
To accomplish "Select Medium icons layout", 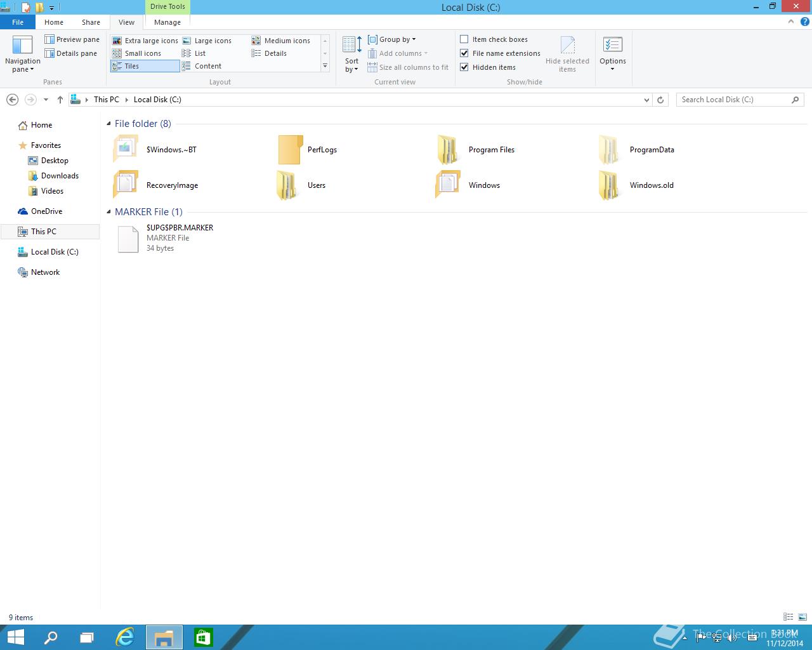I will tap(281, 41).
